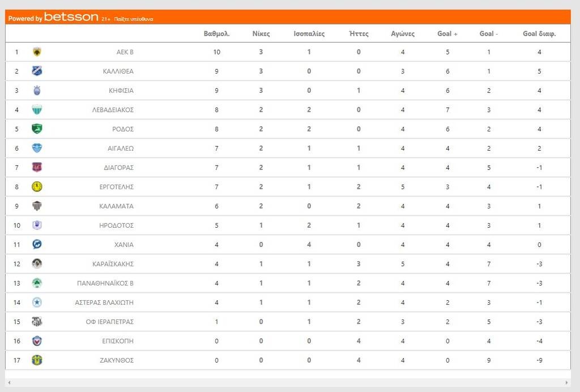Click the ΠΑΝΑΘΗΝΑΪΚΟΣ Β clover crest

(x=37, y=283)
